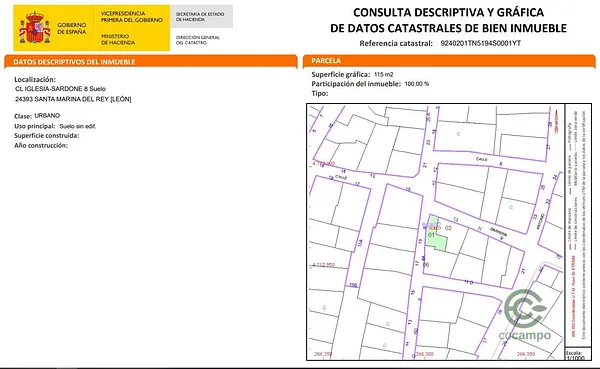Click the cocampo watermark logo on map

(525, 315)
